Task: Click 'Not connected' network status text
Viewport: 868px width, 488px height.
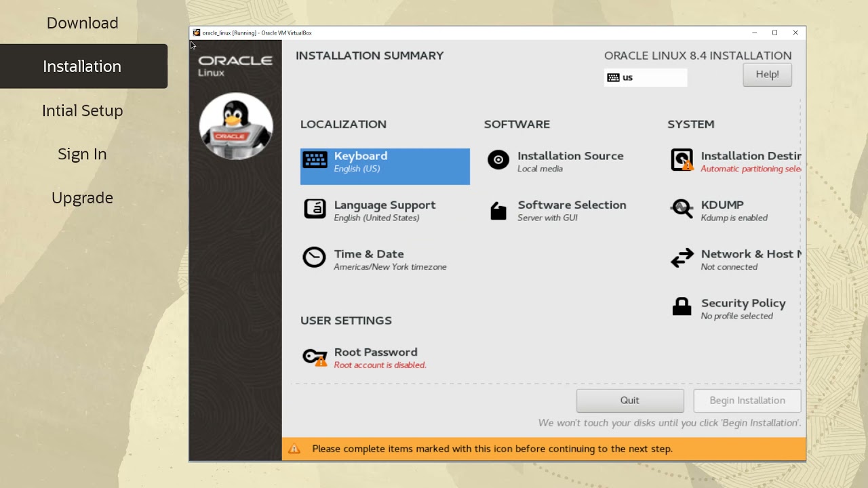Action: coord(729,267)
